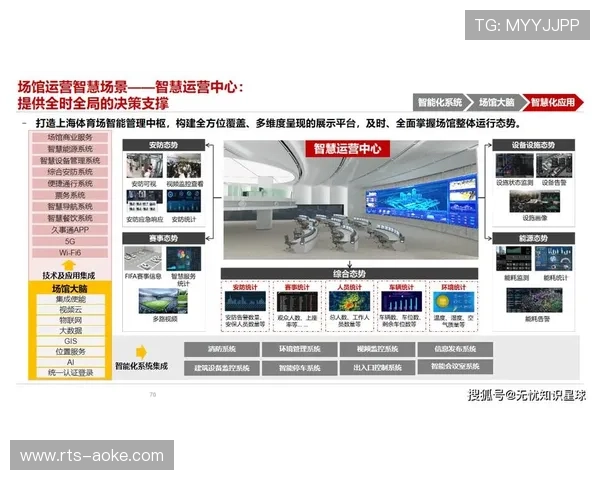Click the 物联网 row
600x480 pixels.
70,320
